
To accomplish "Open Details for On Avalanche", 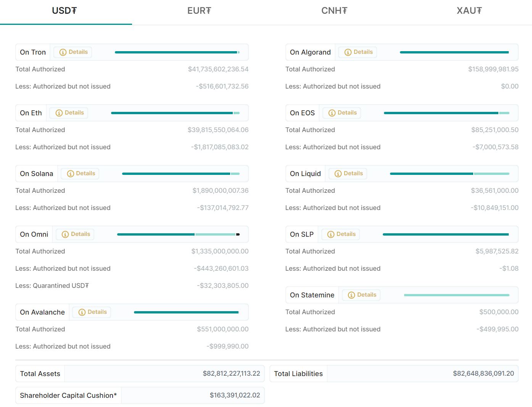I will click(x=92, y=312).
